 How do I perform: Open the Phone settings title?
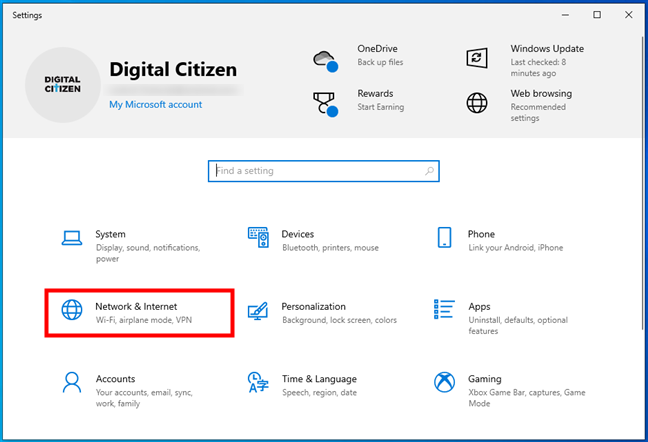(481, 234)
